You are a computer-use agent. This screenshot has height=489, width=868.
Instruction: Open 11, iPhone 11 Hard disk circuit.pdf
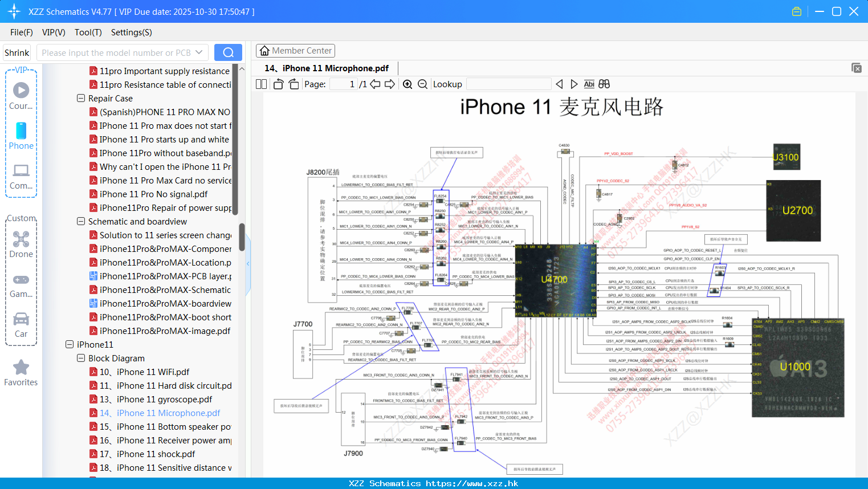pos(160,385)
